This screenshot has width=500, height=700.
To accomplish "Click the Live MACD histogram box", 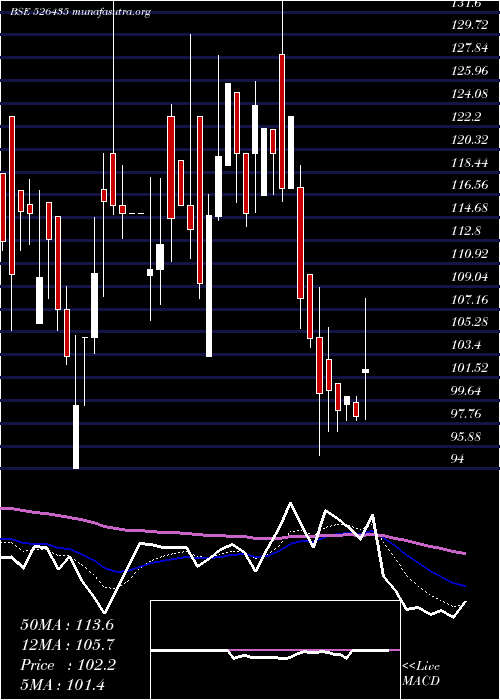I will point(275,650).
